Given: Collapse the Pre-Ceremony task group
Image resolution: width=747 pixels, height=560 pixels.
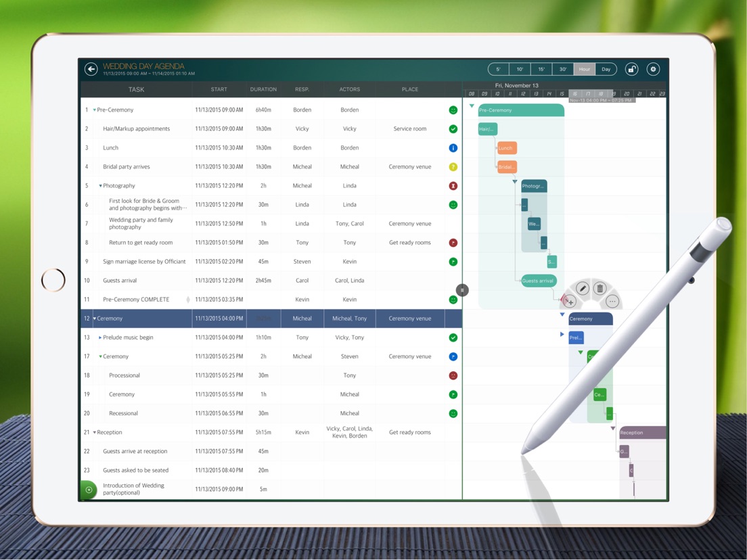Looking at the screenshot, I should coord(94,110).
